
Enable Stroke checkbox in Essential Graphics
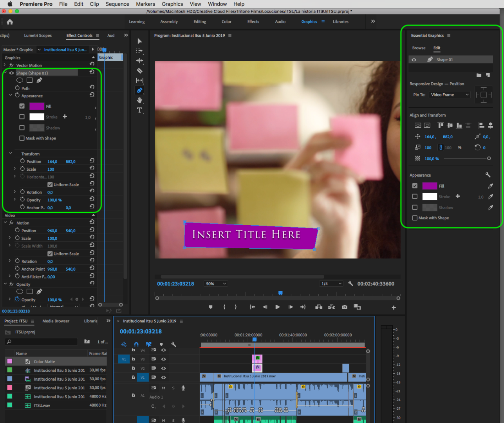tap(415, 197)
